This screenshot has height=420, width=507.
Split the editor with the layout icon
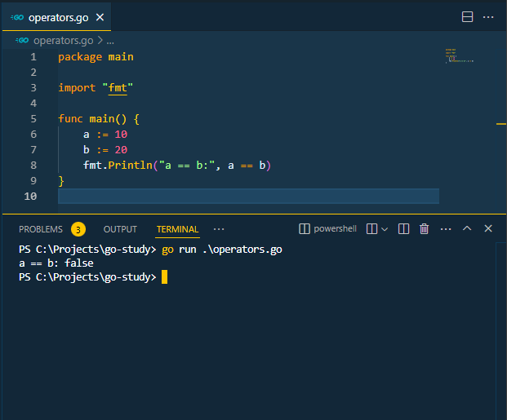tap(467, 17)
